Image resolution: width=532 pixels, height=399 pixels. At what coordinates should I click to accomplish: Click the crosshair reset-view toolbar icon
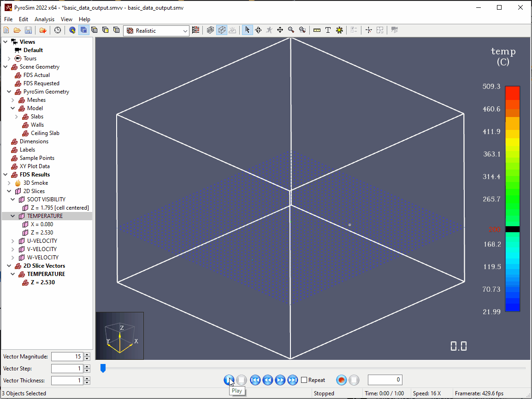[369, 30]
